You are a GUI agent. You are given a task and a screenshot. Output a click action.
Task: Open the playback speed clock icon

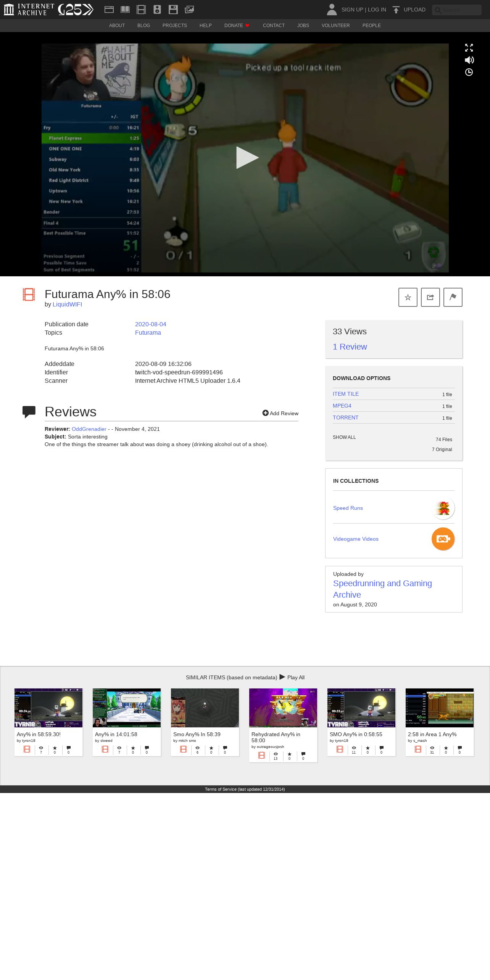(x=469, y=72)
